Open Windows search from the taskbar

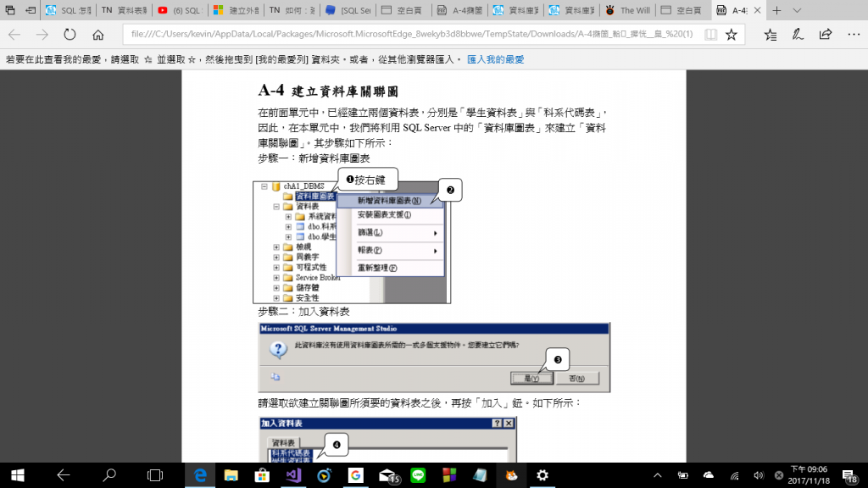pos(109,475)
